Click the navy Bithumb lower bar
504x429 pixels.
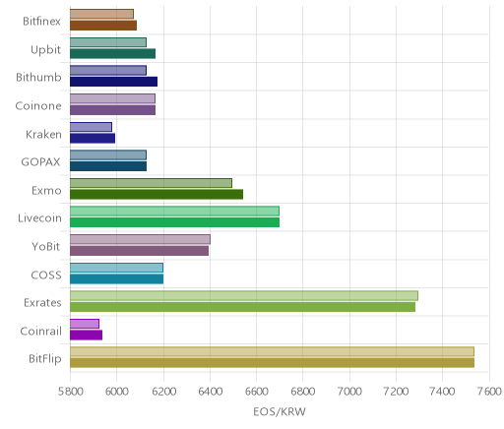pyautogui.click(x=113, y=82)
